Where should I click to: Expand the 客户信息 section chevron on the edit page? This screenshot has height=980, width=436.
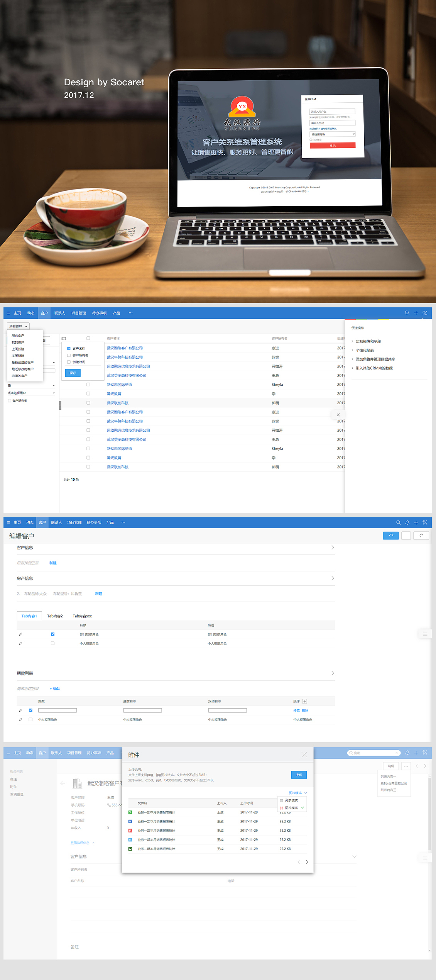click(333, 548)
